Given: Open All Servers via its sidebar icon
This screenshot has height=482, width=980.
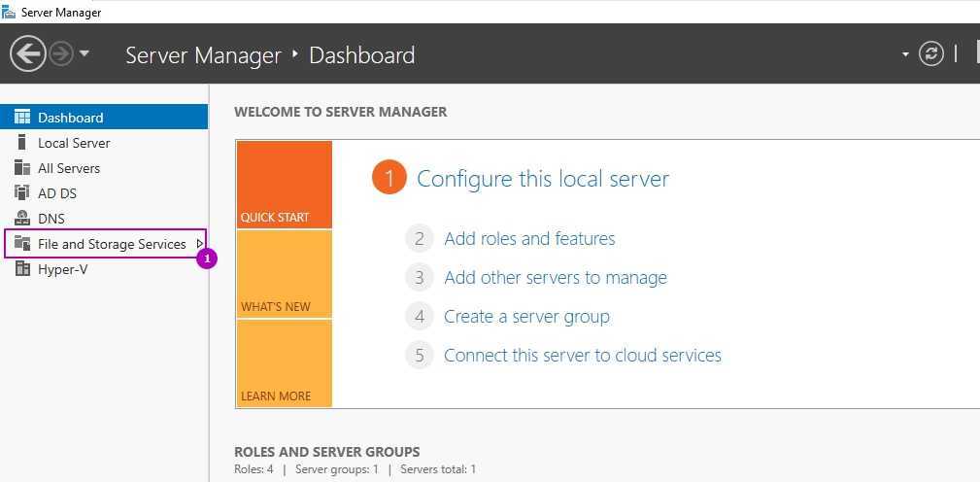Looking at the screenshot, I should coord(21,168).
